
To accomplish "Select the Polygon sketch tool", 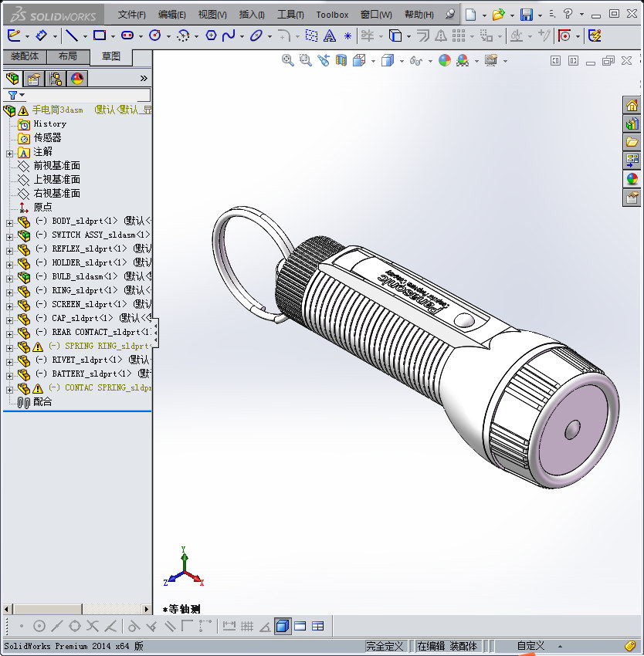I will pos(211,36).
